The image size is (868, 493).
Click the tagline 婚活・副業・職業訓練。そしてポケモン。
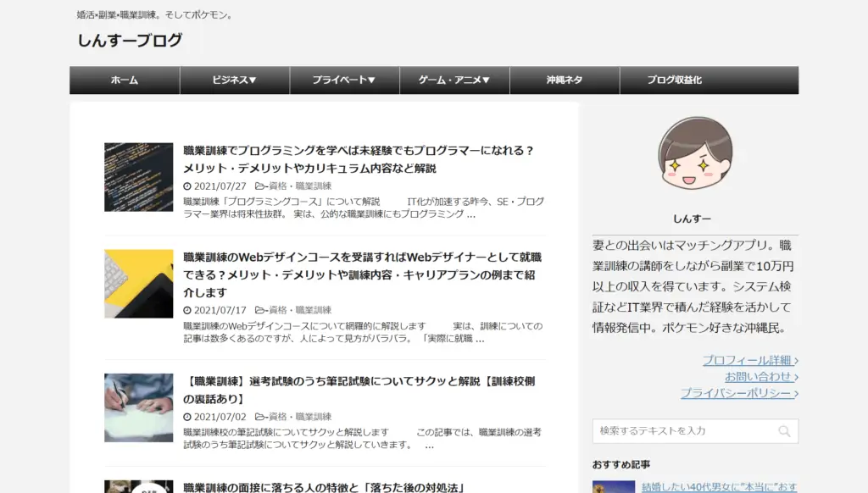coord(156,15)
